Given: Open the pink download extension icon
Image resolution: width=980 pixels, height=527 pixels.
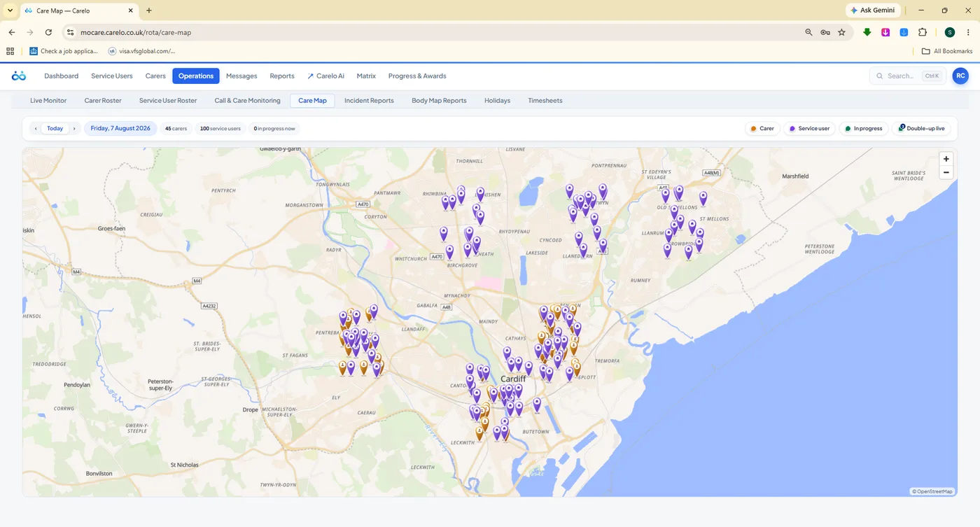Looking at the screenshot, I should tap(885, 32).
